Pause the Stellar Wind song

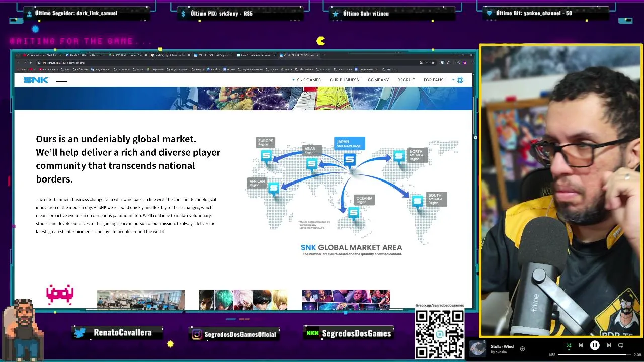pyautogui.click(x=595, y=345)
